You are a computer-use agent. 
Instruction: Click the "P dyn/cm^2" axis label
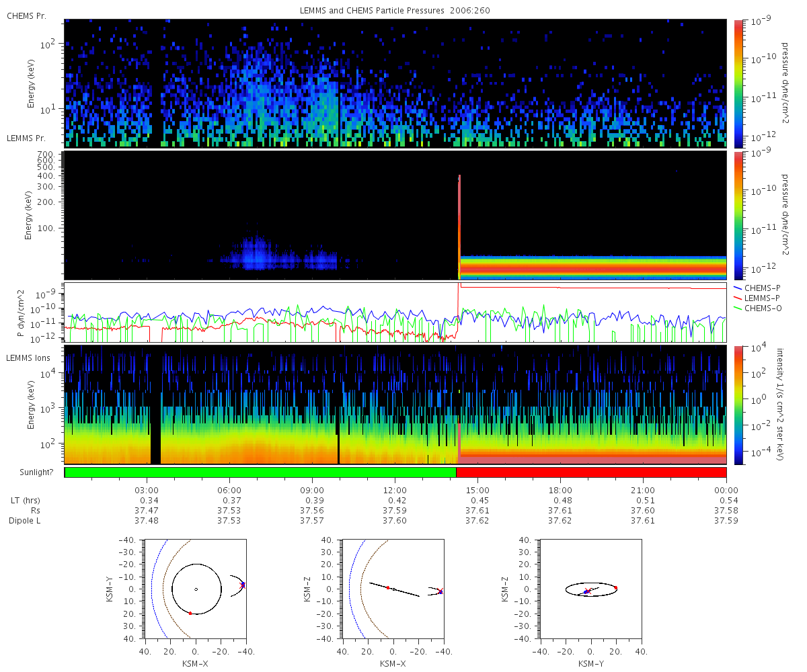20,313
